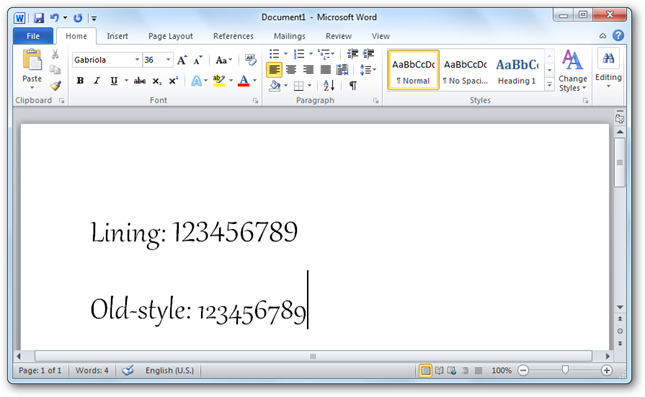This screenshot has height=397, width=645.
Task: Click the zoom slider handle
Action: coord(565,371)
